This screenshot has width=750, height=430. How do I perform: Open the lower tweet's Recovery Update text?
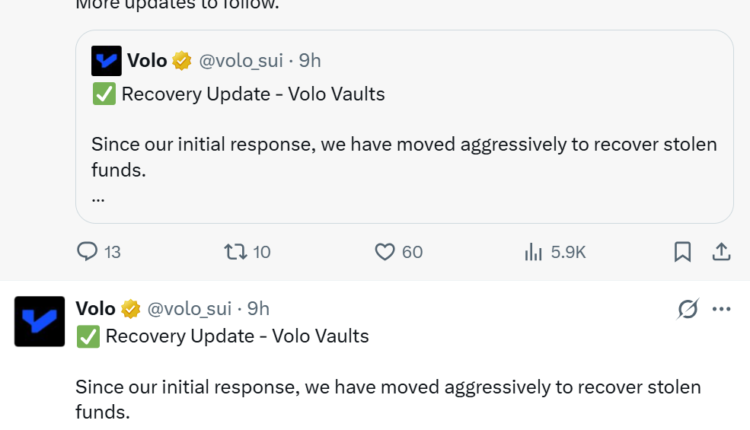pyautogui.click(x=236, y=337)
